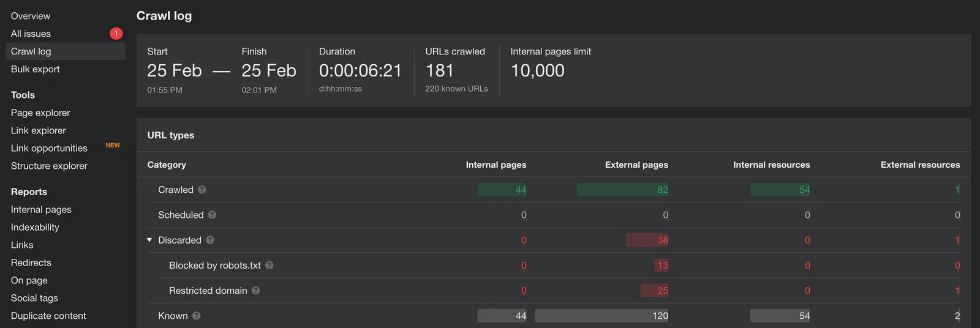Click the Finish time 02:01 PM
Viewport: 980px width, 328px height.
pyautogui.click(x=259, y=90)
